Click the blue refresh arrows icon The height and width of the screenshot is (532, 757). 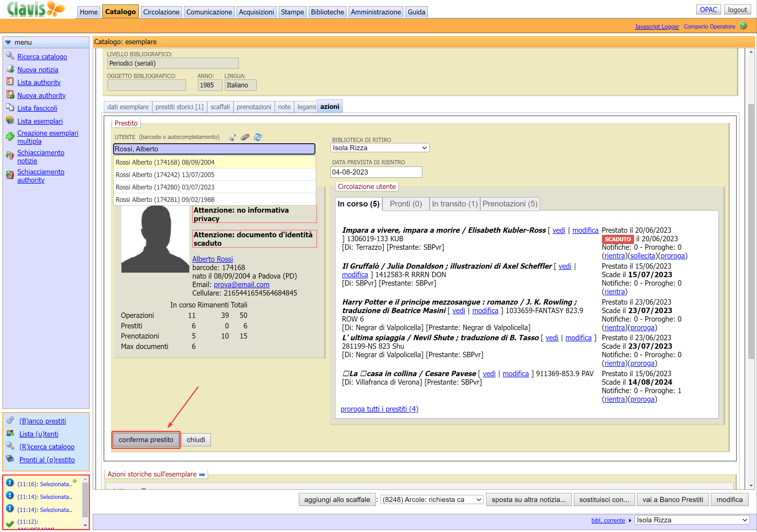(x=258, y=137)
